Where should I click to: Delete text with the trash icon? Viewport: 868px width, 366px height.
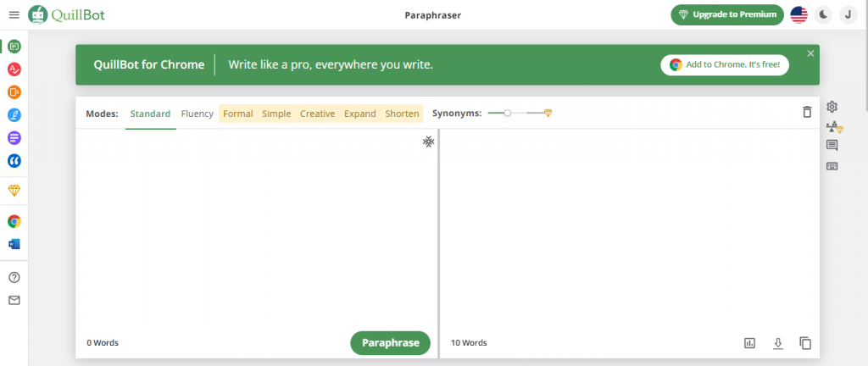coord(807,112)
